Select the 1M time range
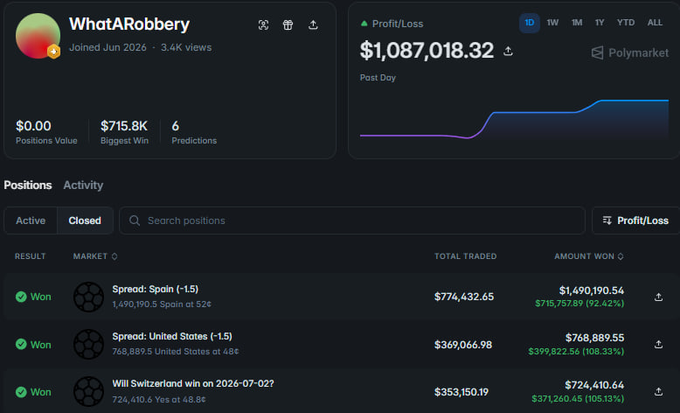 point(576,23)
